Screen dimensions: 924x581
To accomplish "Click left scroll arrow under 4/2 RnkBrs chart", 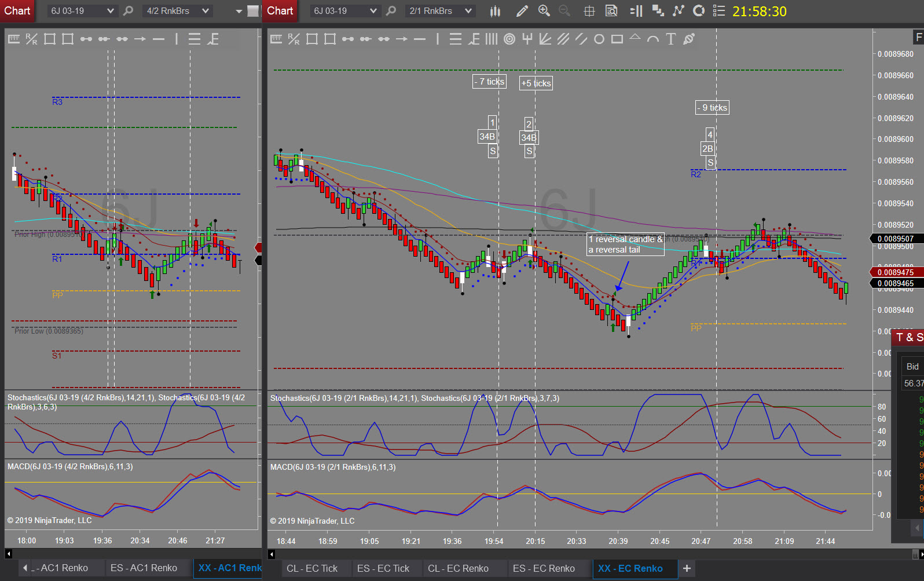I will 9,554.
